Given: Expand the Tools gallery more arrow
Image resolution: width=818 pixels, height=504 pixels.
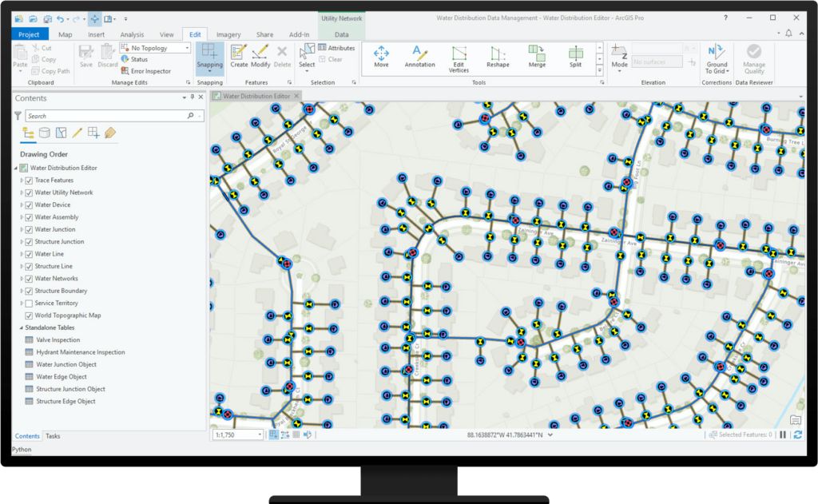Looking at the screenshot, I should pyautogui.click(x=599, y=70).
